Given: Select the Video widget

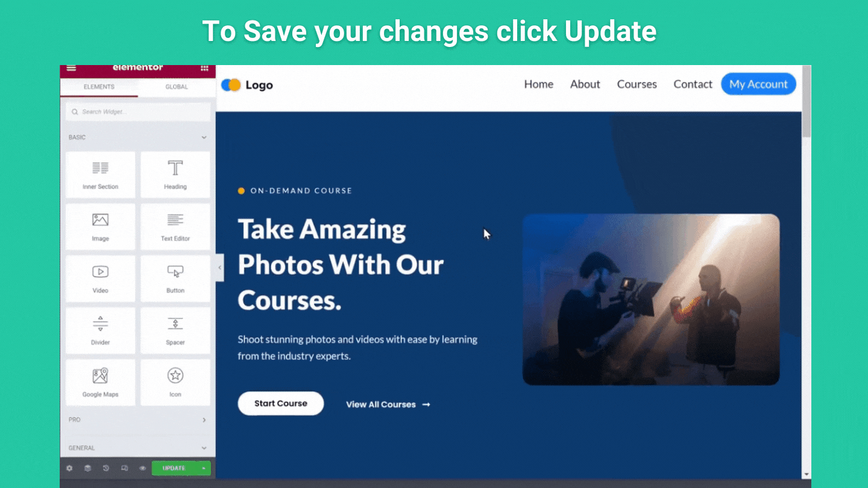Looking at the screenshot, I should point(100,278).
